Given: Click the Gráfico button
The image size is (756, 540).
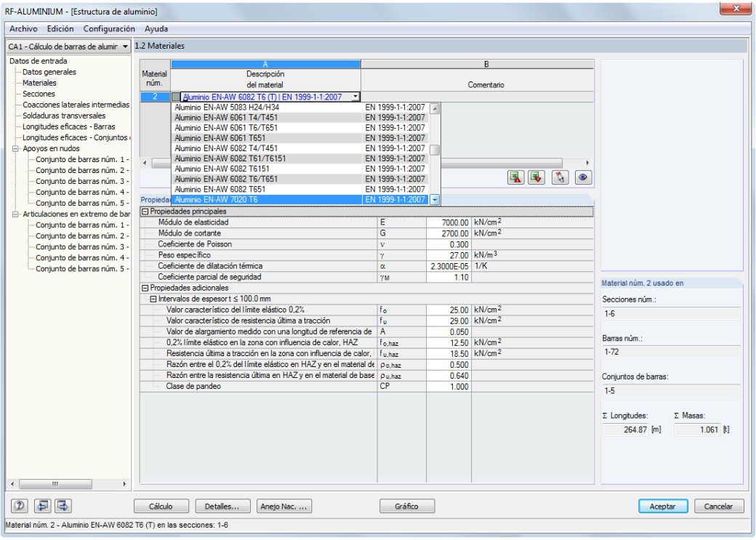Looking at the screenshot, I should point(407,507).
